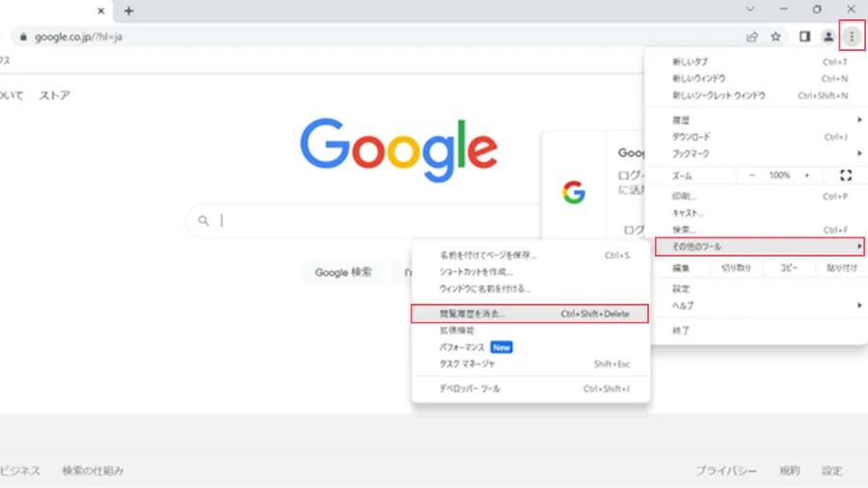Click the share page icon
Viewport: 868px width, 488px height.
pos(751,37)
